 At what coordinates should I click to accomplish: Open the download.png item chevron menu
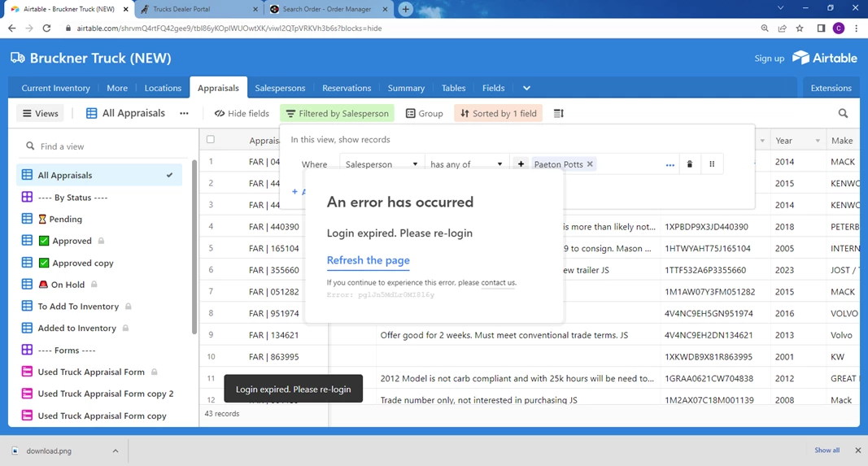[116, 451]
